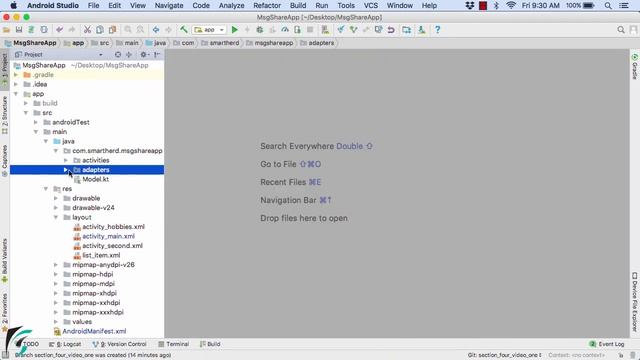Viewport: 640px width, 360px height.
Task: Click Scroll from Source target icon
Action: [118, 54]
